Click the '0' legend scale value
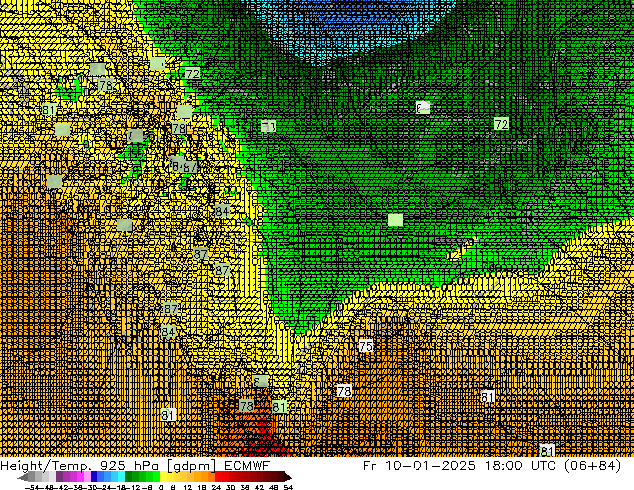The width and height of the screenshot is (634, 490). pos(161,487)
